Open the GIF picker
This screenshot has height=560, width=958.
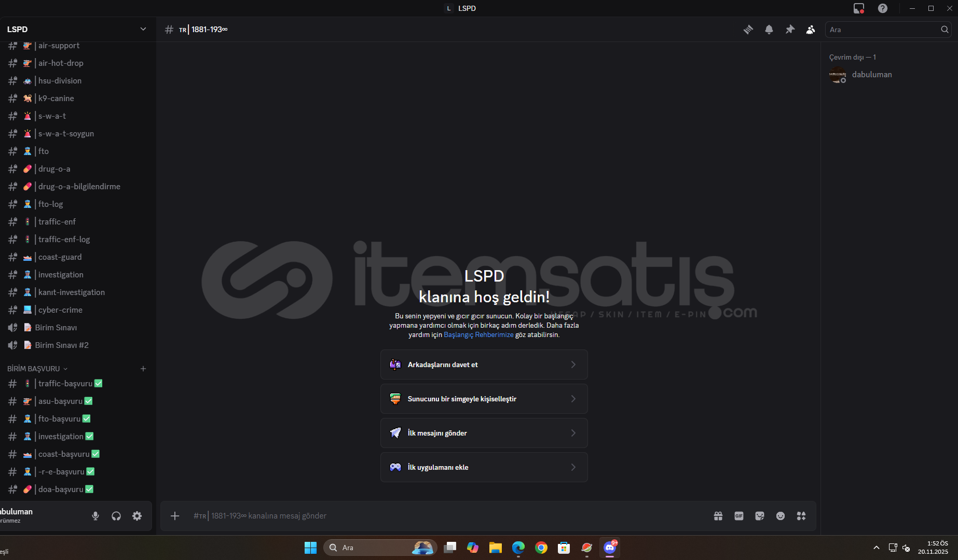(x=739, y=516)
